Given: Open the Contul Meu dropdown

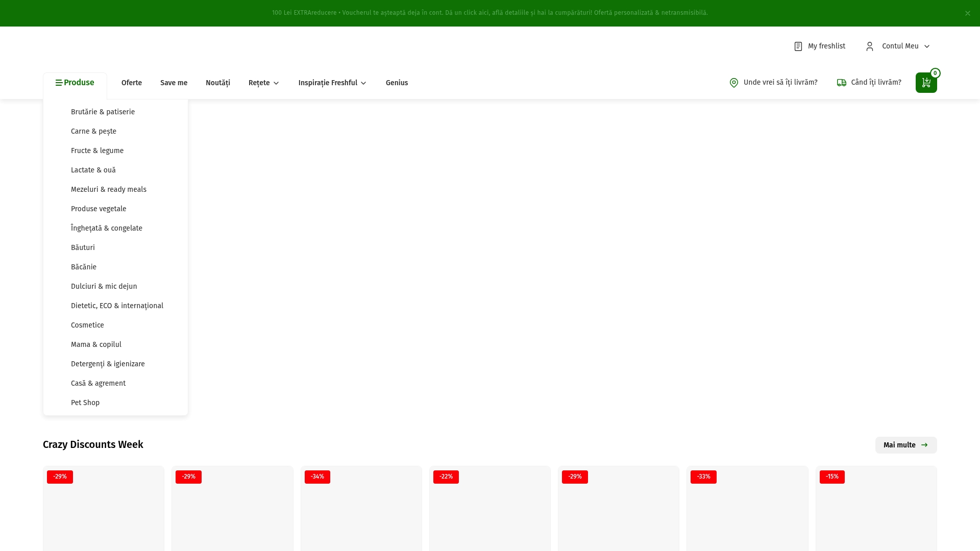Looking at the screenshot, I should pyautogui.click(x=905, y=46).
